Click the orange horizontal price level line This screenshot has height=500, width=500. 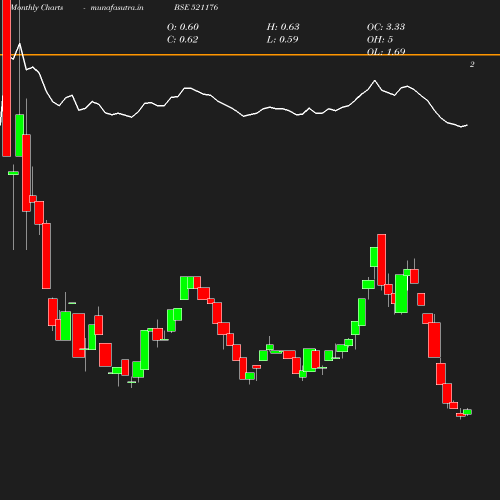pyautogui.click(x=250, y=54)
